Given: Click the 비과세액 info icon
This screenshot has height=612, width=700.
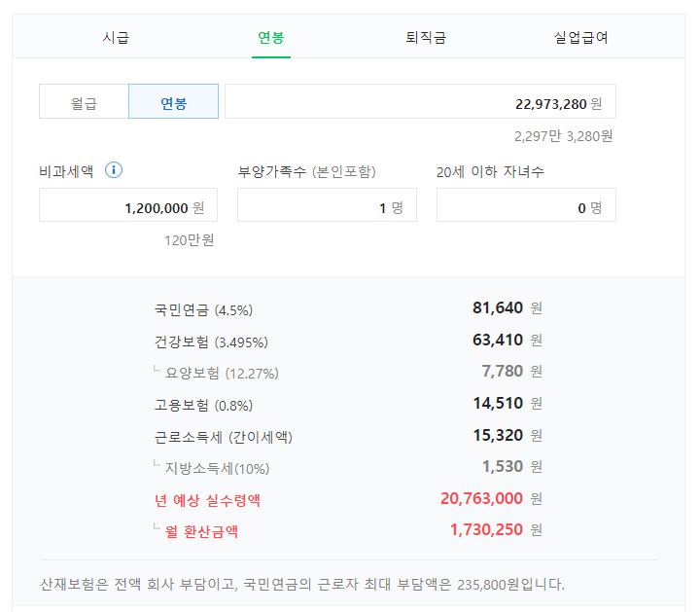Looking at the screenshot, I should point(114,170).
